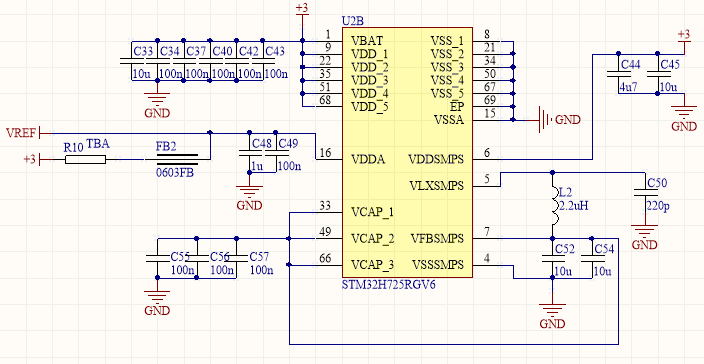Select capacitor designator C49
This screenshot has height=364, width=704.
[288, 143]
